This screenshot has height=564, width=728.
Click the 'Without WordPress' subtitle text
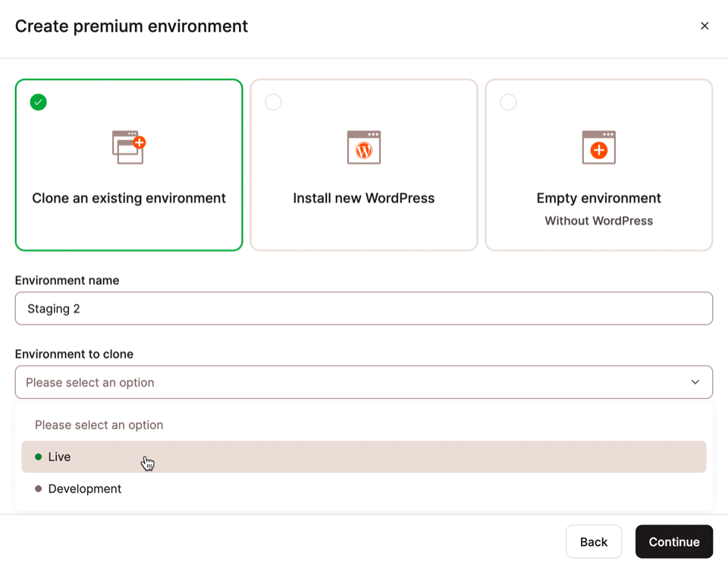tap(599, 221)
